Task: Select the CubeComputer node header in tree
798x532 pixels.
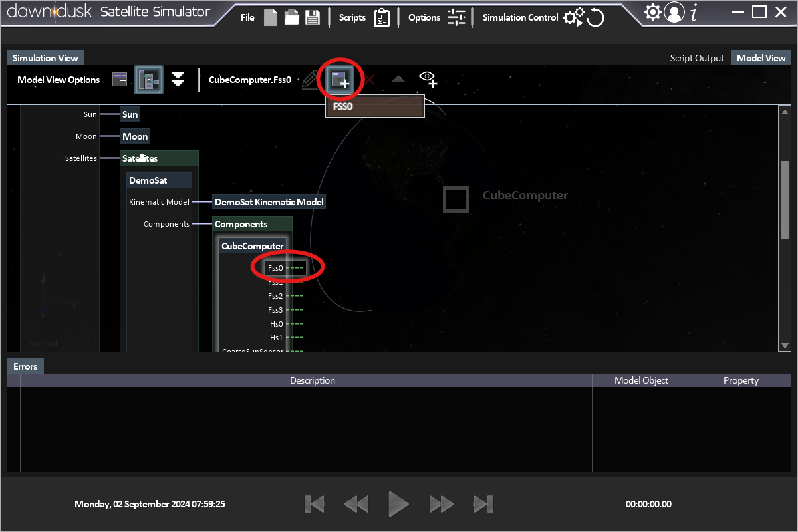Action: pos(253,246)
